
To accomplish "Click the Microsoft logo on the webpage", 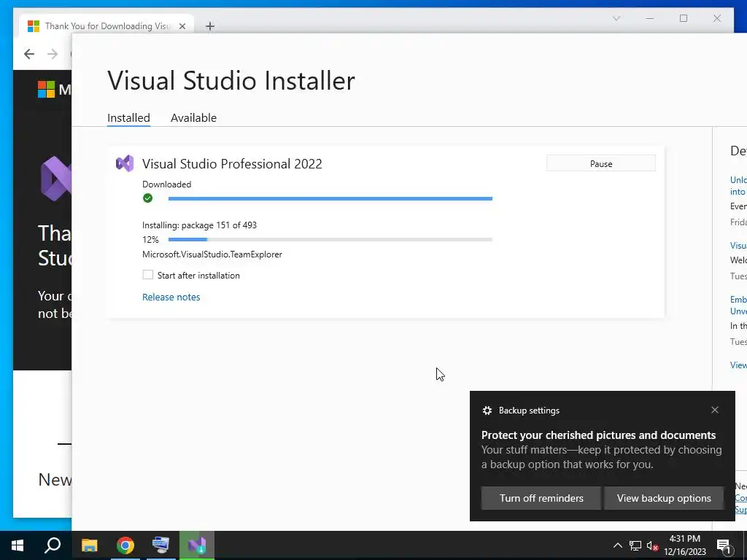I will pos(46,89).
